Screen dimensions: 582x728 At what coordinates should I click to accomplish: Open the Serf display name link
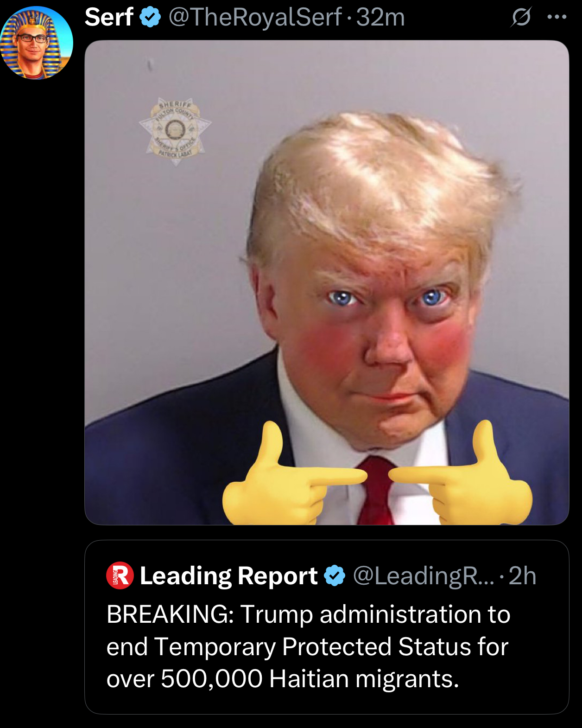point(109,17)
